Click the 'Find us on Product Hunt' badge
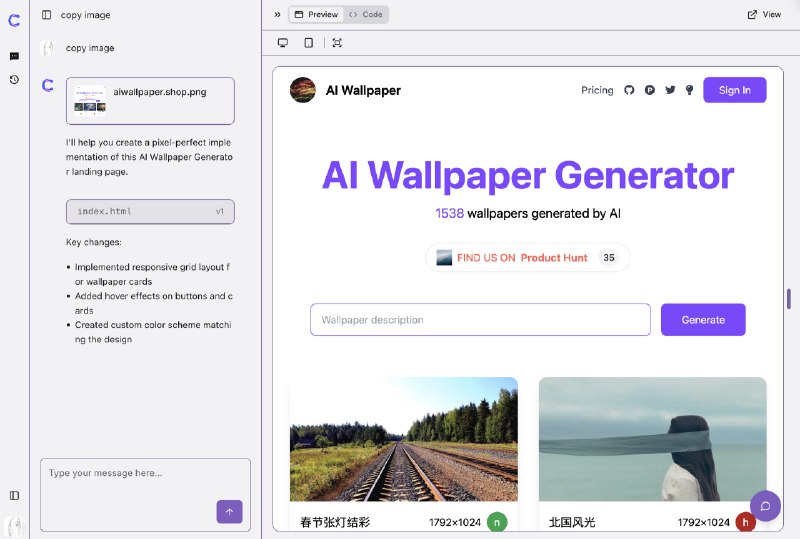 pyautogui.click(x=528, y=257)
